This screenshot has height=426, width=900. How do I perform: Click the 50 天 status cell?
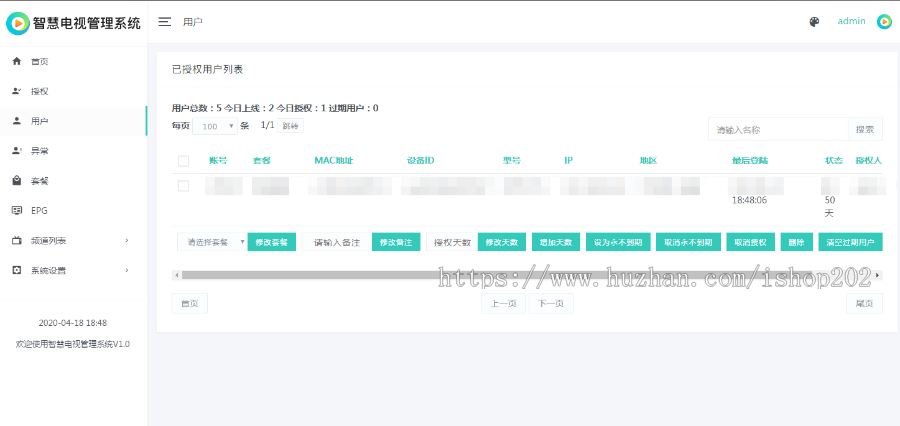(829, 207)
